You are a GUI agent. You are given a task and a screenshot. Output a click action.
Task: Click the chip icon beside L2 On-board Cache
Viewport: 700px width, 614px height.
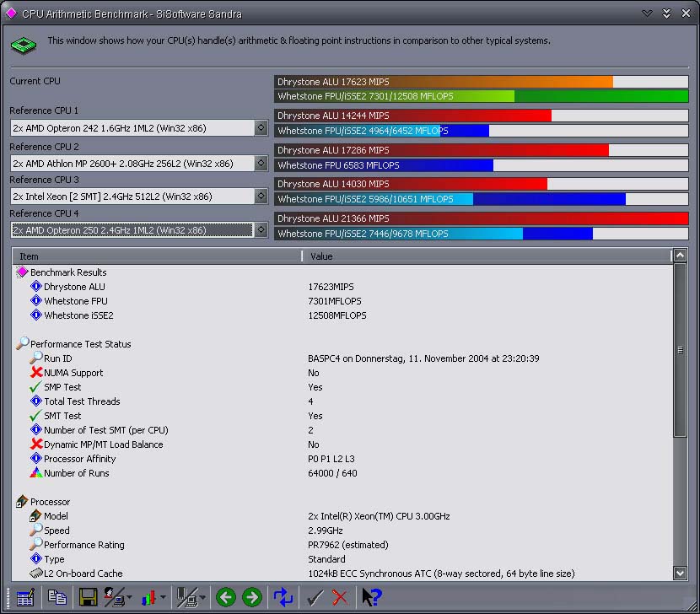(x=35, y=573)
